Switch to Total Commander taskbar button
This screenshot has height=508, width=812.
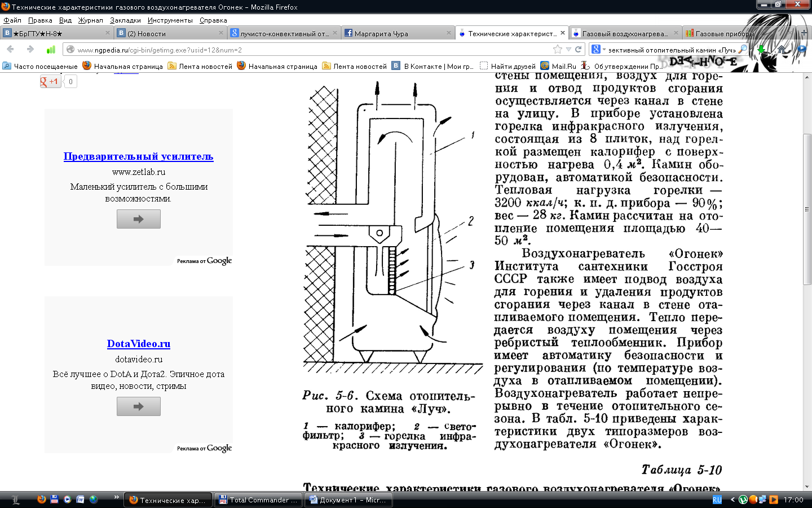258,500
